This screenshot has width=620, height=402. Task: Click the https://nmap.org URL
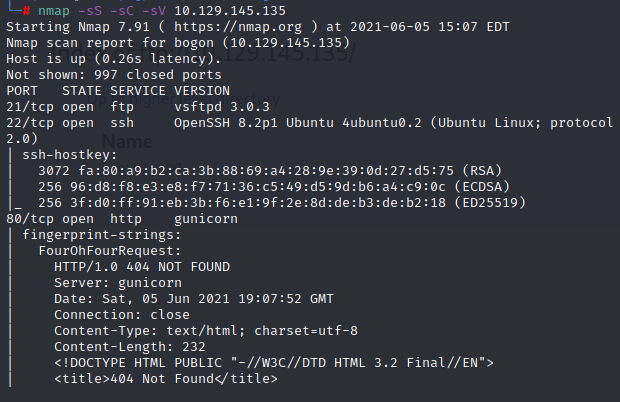(x=238, y=27)
